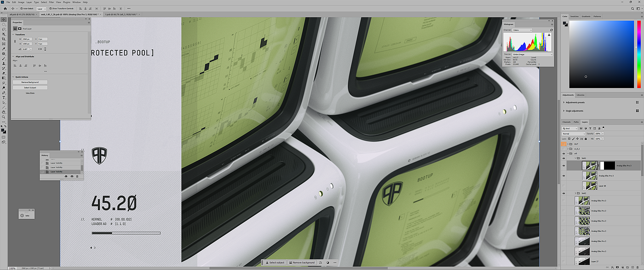Select the Brush tool

pos(4,58)
